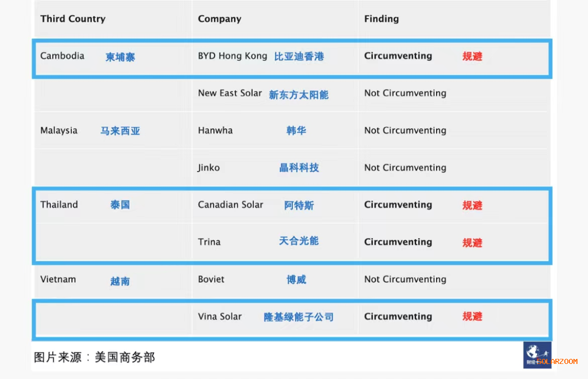The image size is (588, 379).
Task: Click Not Circumventing in the Jinko row
Action: tap(405, 168)
